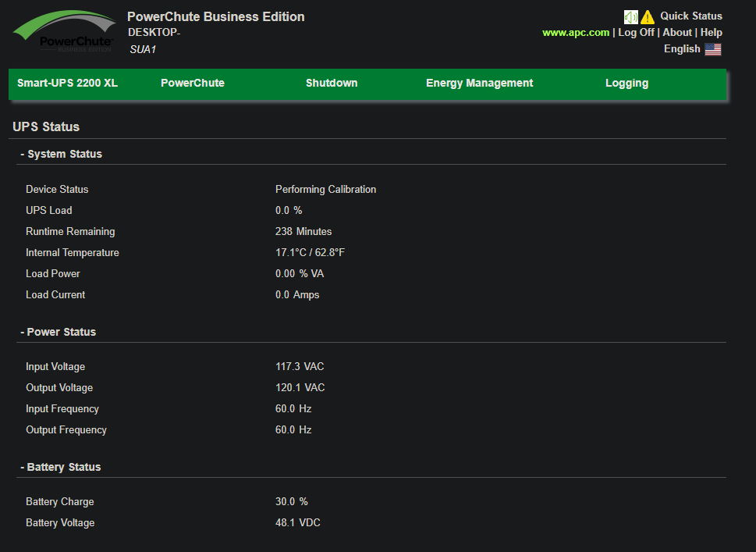Open the Energy Management menu
Image resolution: width=756 pixels, height=552 pixels.
point(479,83)
